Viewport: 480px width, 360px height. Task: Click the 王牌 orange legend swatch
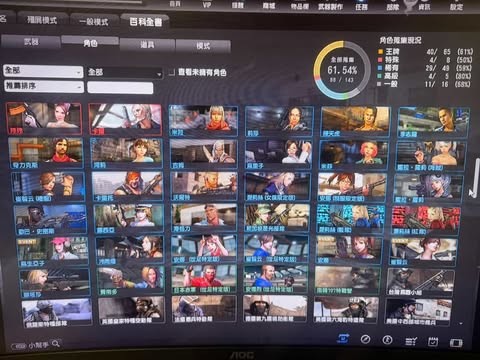[x=380, y=52]
